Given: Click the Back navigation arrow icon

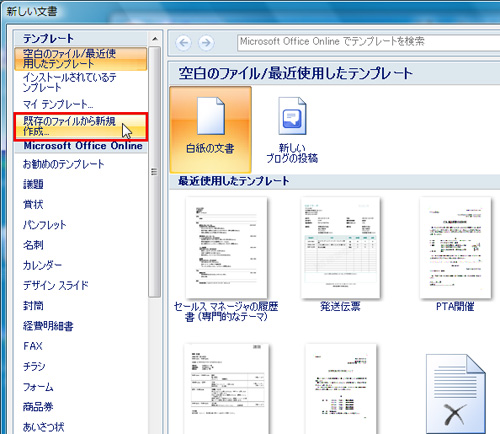Looking at the screenshot, I should (x=184, y=43).
